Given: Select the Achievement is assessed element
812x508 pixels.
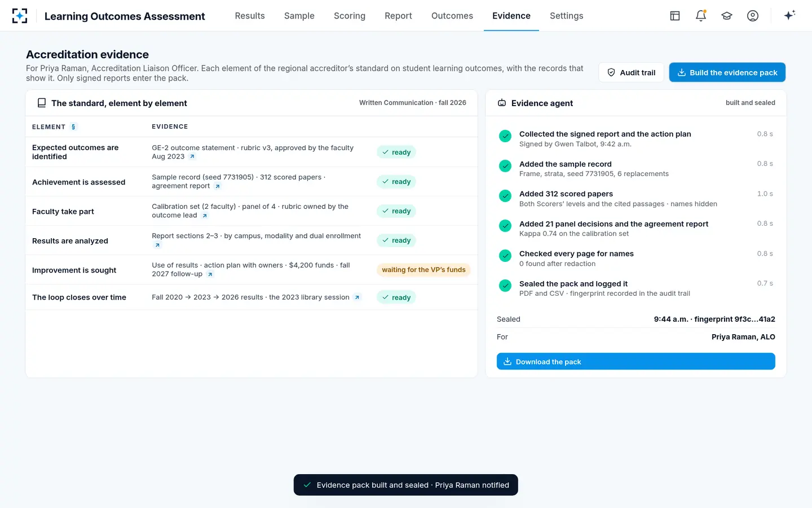Looking at the screenshot, I should pos(79,182).
